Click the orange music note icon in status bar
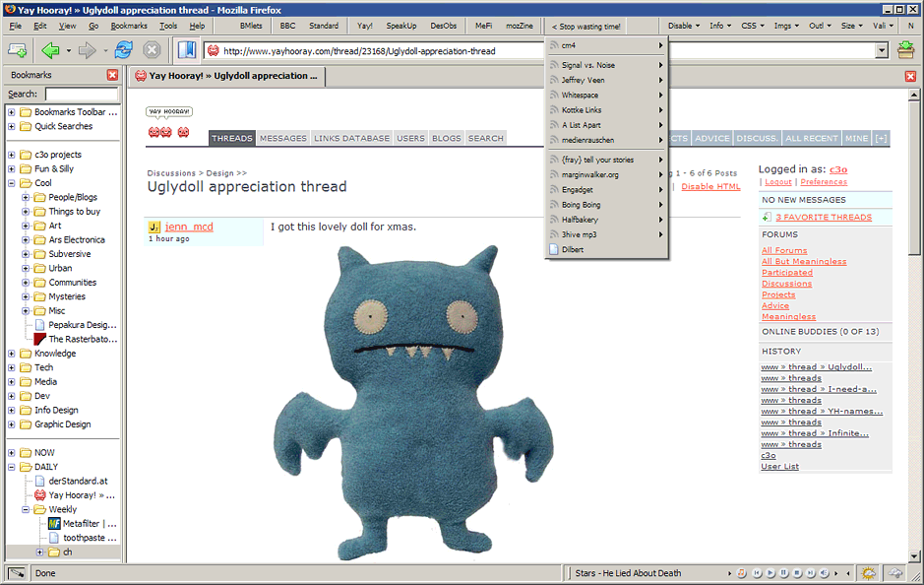 742,572
